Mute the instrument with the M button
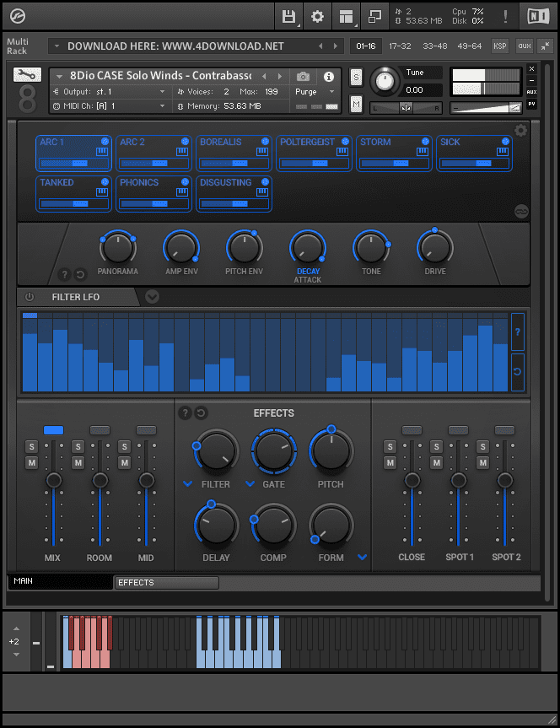Viewport: 560px width, 728px height. coord(356,104)
